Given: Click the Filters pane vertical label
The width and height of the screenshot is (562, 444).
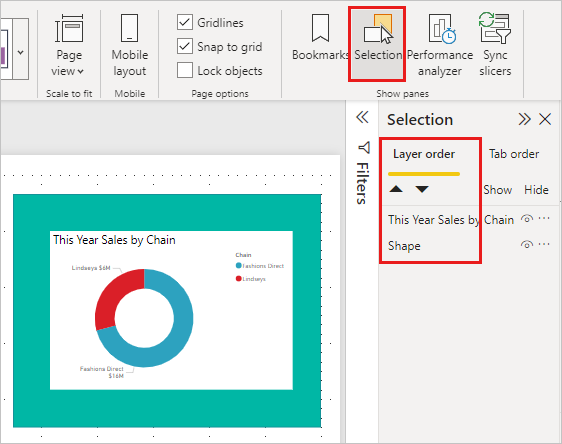Looking at the screenshot, I should (x=362, y=183).
